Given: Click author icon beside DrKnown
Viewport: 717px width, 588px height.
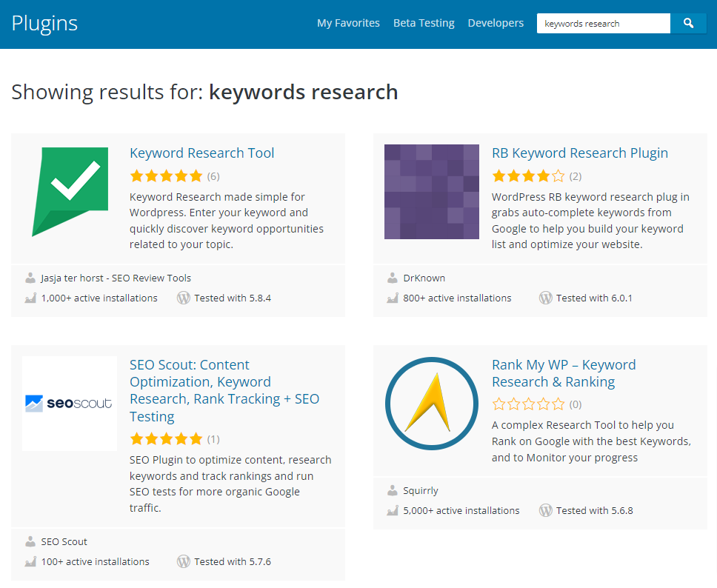Looking at the screenshot, I should click(393, 278).
